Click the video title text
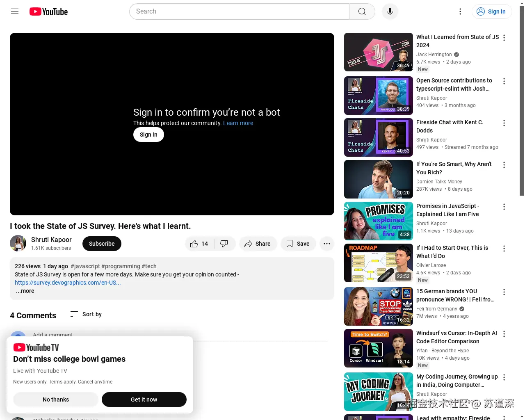The height and width of the screenshot is (420, 525). coord(100,226)
